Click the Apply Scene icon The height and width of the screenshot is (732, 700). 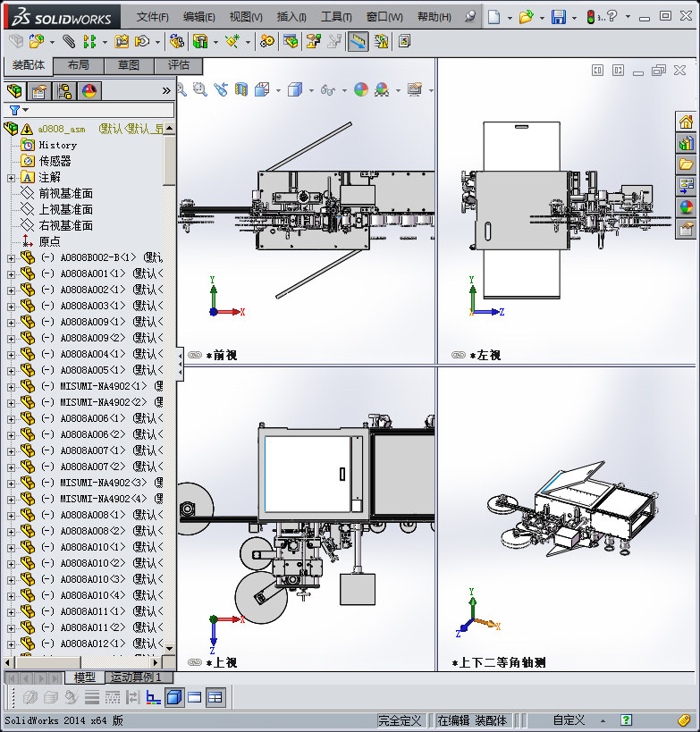pyautogui.click(x=382, y=89)
